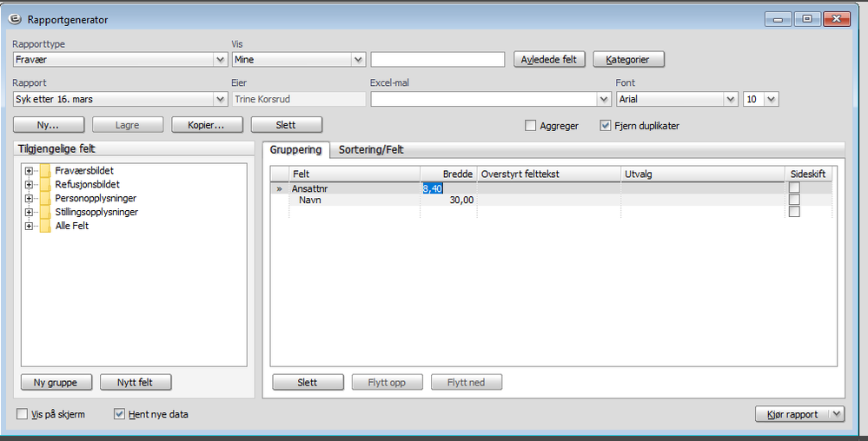Click the Kategorier button

coord(628,60)
